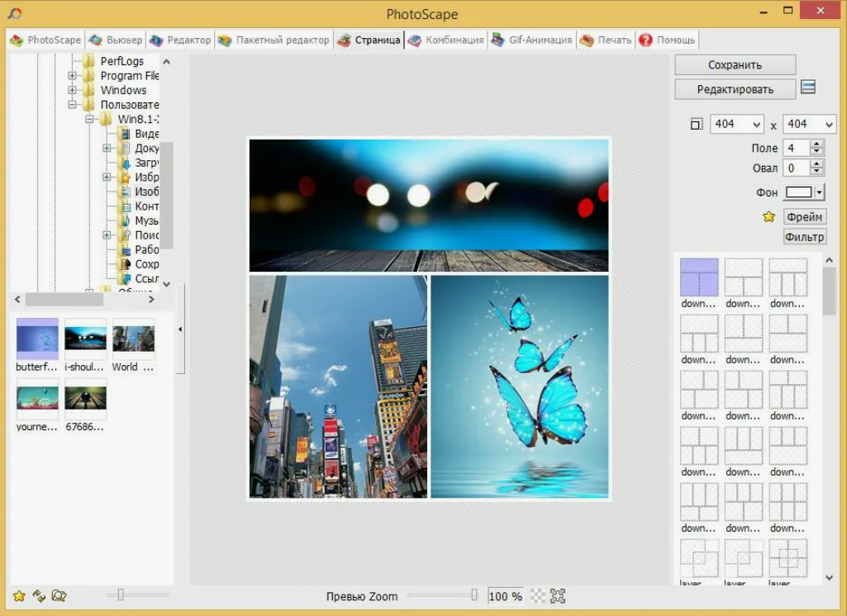The image size is (847, 616).
Task: Increase the Поле margin value
Action: pyautogui.click(x=816, y=145)
